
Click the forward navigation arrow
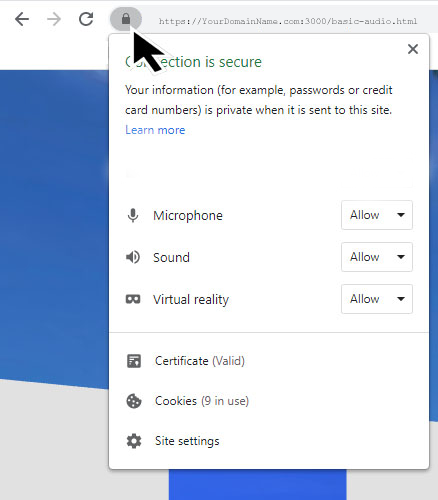(54, 19)
